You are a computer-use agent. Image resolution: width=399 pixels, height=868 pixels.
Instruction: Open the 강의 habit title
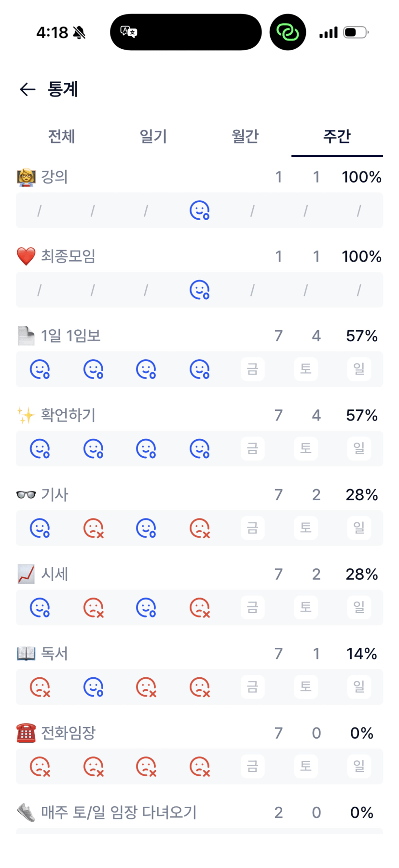coord(54,177)
